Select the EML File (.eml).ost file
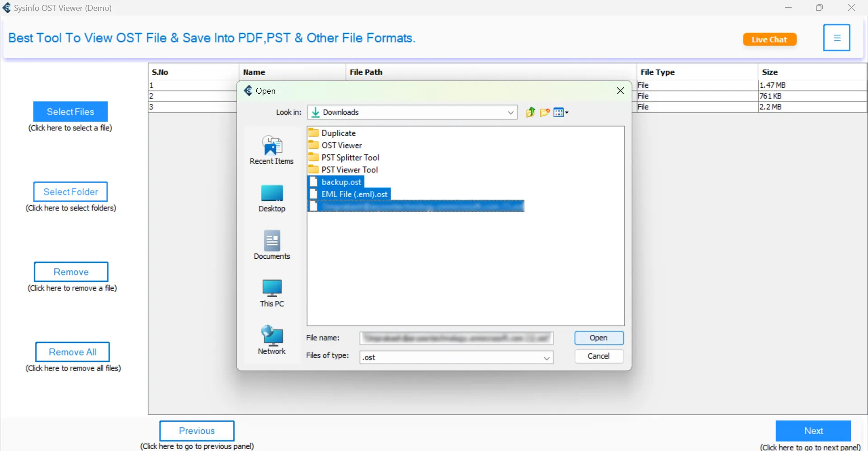Image resolution: width=868 pixels, height=451 pixels. [x=349, y=194]
